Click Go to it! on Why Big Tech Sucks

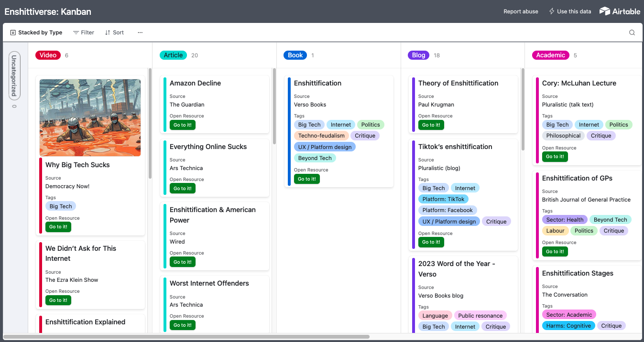tap(58, 227)
